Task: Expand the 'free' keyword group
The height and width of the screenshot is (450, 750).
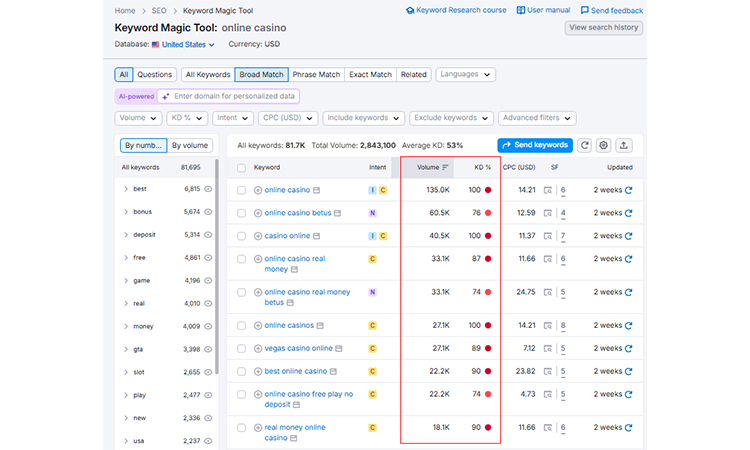Action: point(126,258)
